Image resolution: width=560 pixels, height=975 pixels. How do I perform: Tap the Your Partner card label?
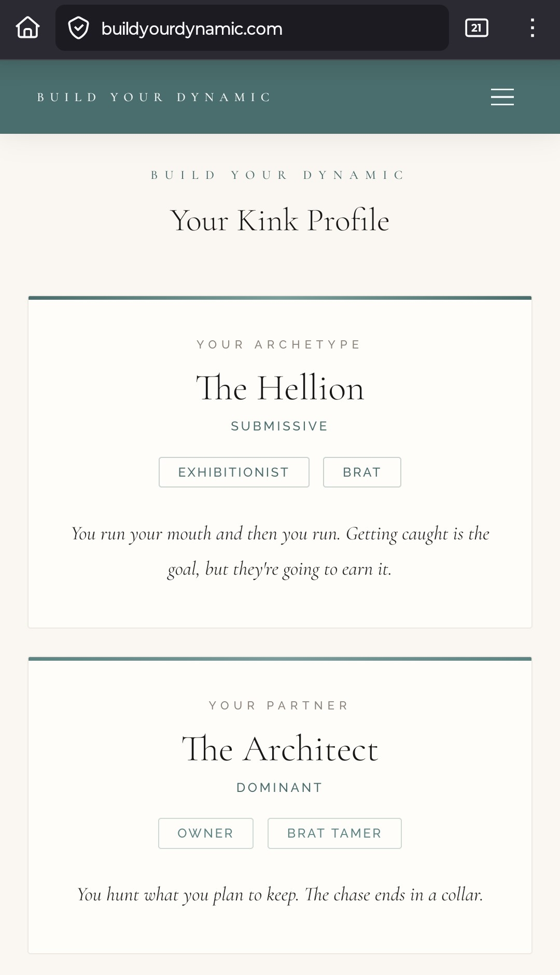pyautogui.click(x=279, y=706)
